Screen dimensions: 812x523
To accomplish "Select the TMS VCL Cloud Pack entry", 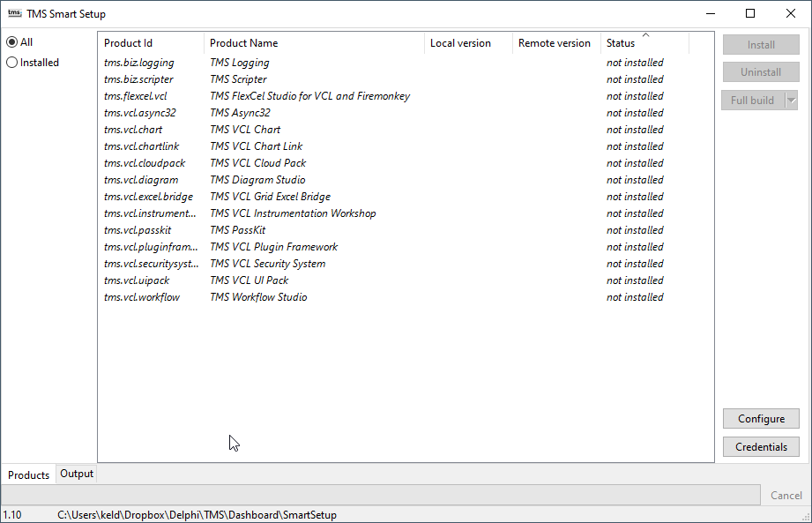I will pyautogui.click(x=258, y=163).
